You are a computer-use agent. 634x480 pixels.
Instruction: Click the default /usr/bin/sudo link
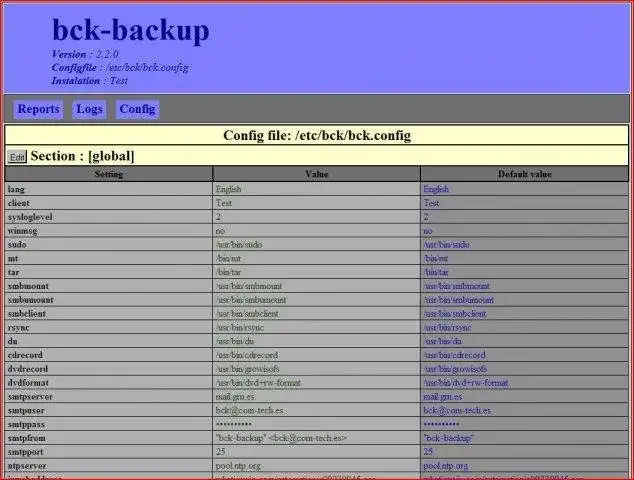pos(446,245)
